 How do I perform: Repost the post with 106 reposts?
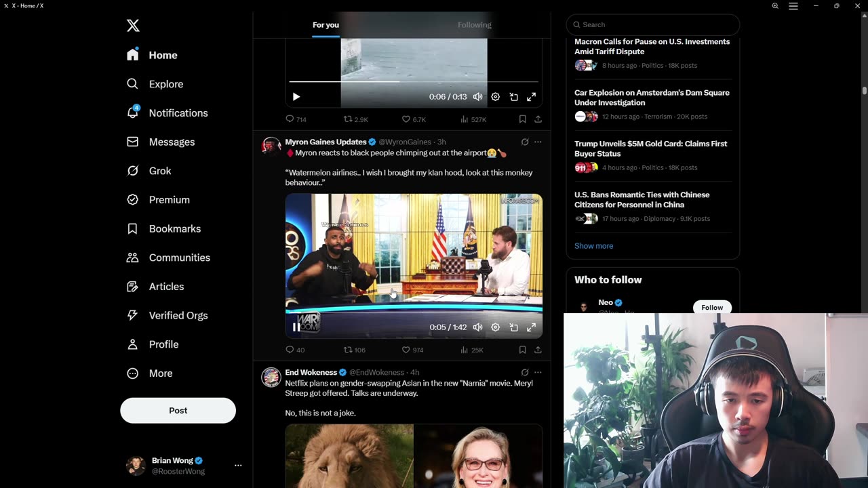(355, 350)
